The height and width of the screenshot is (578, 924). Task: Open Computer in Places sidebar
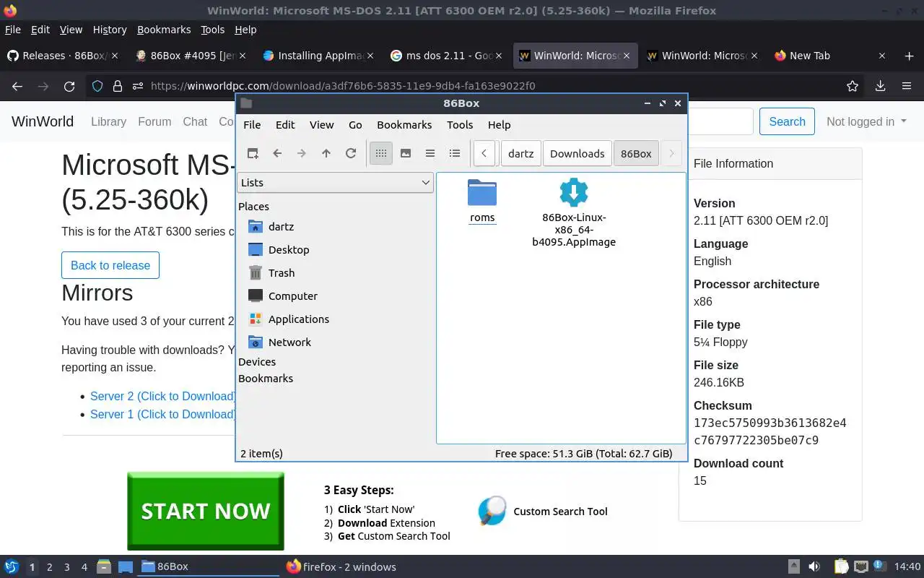pyautogui.click(x=292, y=296)
